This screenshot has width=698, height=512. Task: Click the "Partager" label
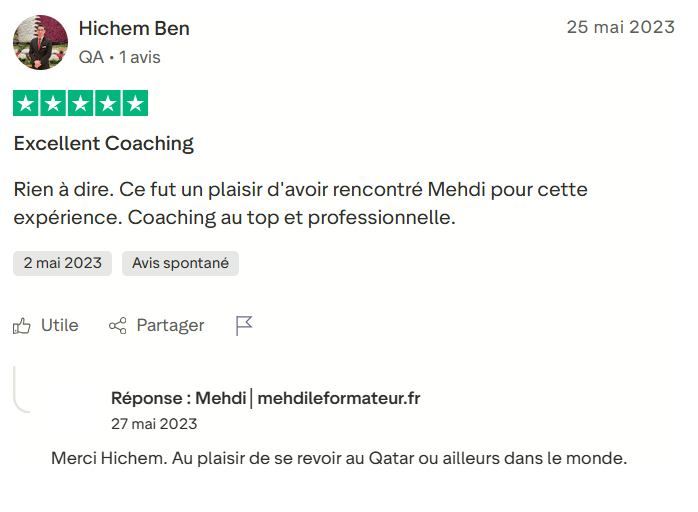170,326
